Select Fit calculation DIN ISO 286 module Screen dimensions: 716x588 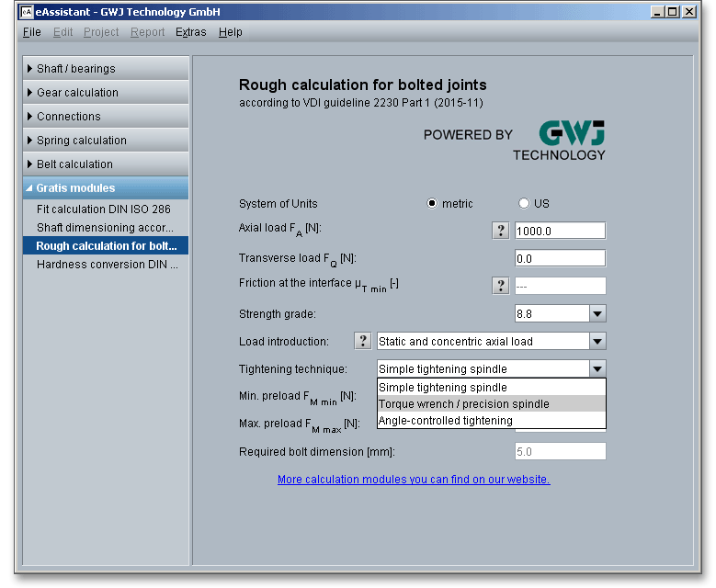[104, 209]
